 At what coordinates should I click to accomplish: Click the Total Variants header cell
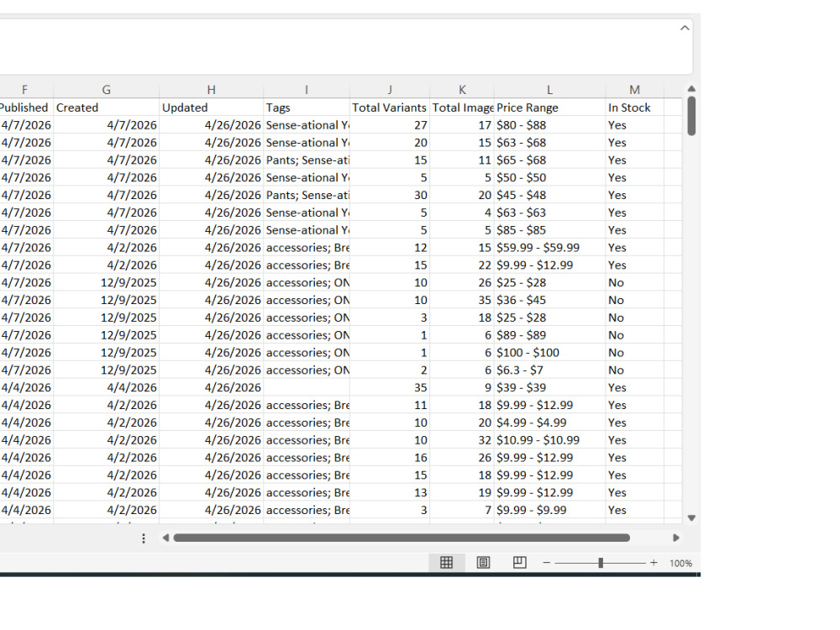(390, 108)
